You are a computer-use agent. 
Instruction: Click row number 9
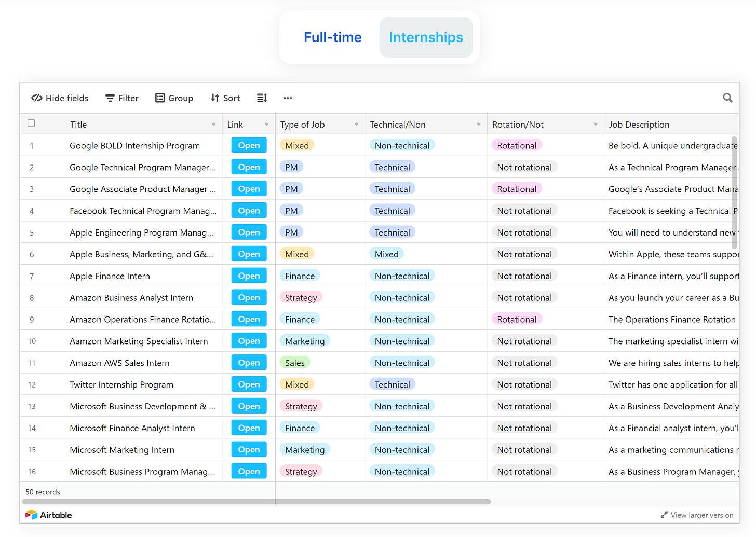pyautogui.click(x=32, y=320)
